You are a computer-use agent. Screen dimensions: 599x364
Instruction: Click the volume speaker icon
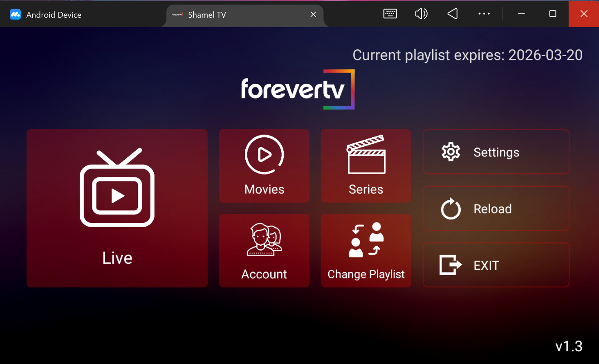(421, 14)
